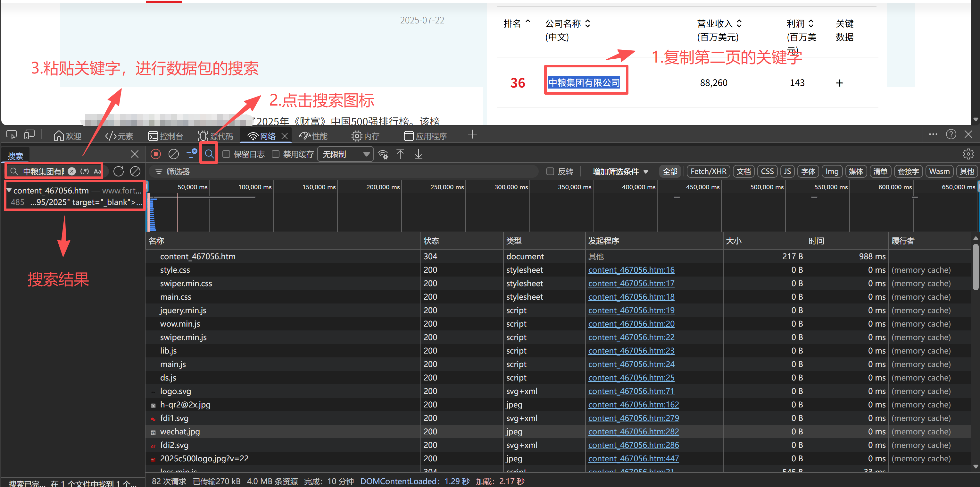Open network conditions icon

tap(383, 154)
